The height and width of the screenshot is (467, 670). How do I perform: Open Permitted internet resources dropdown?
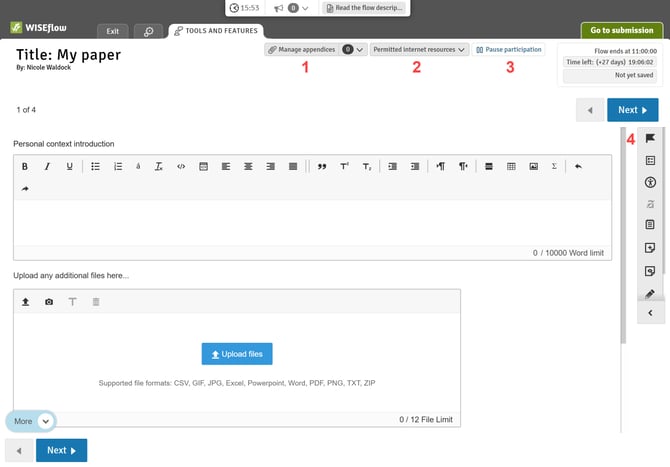419,50
